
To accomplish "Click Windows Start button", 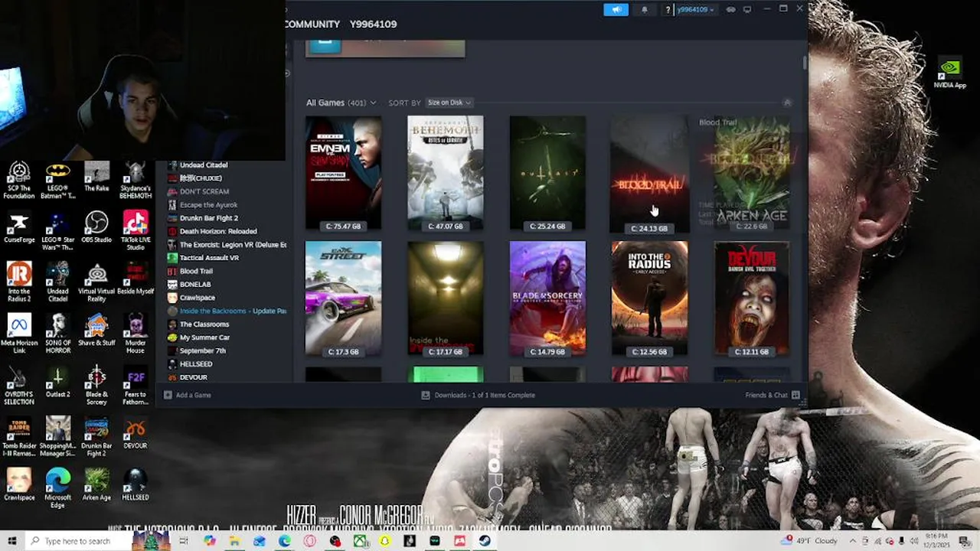I will coord(12,541).
